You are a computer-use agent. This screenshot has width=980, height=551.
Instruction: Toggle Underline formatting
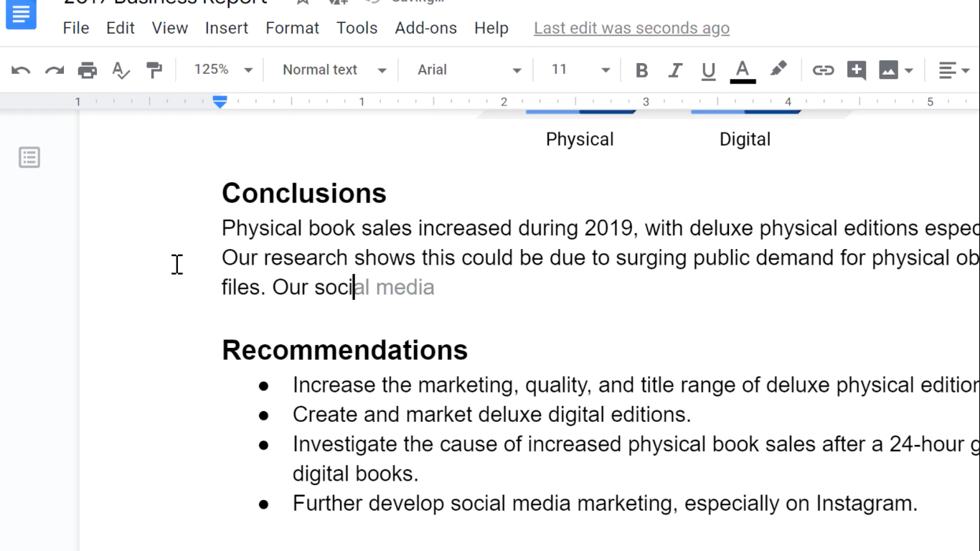coord(709,70)
